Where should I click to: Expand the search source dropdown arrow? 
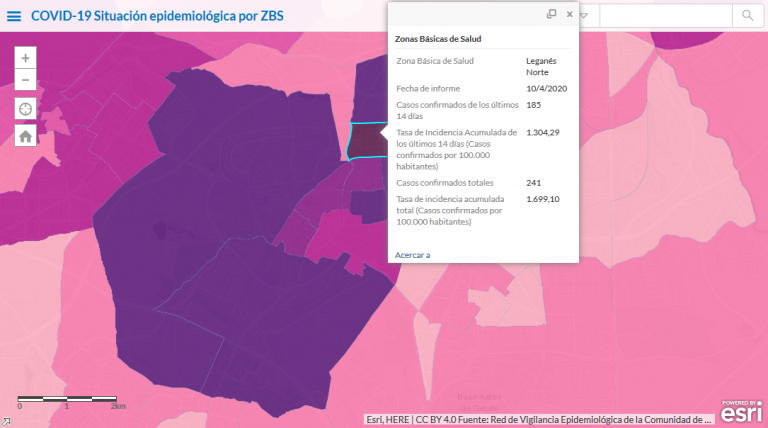tap(584, 16)
